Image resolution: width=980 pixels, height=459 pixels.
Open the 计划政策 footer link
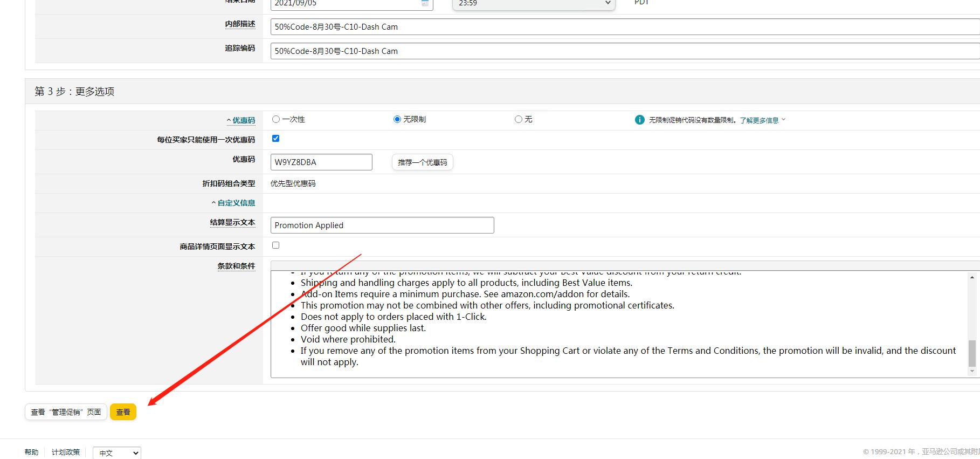(x=66, y=452)
